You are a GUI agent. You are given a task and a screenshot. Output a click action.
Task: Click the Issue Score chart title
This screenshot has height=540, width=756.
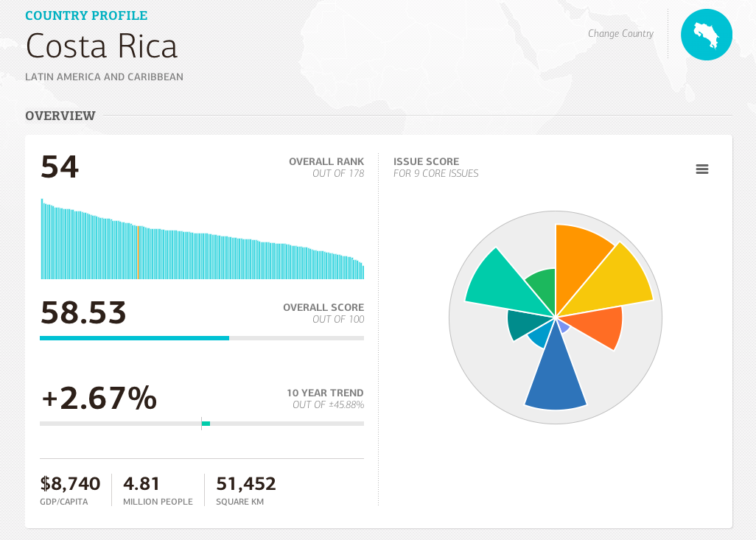(x=426, y=161)
